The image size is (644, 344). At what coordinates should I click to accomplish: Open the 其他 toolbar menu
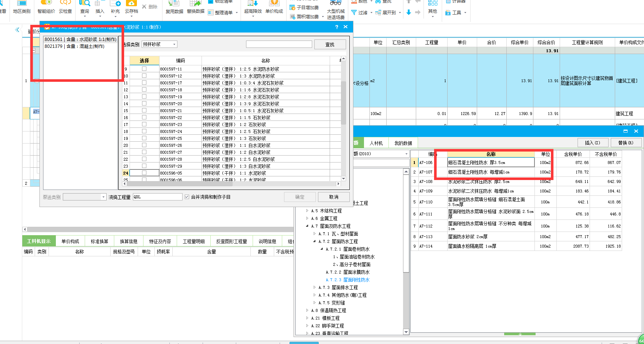pyautogui.click(x=433, y=8)
